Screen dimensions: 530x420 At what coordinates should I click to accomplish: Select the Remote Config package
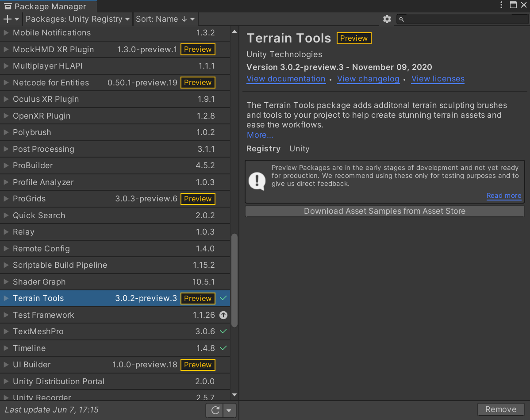click(115, 249)
